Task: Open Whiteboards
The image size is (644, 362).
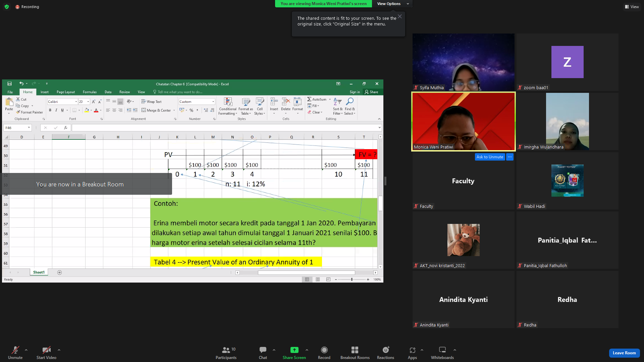Action: tap(442, 353)
